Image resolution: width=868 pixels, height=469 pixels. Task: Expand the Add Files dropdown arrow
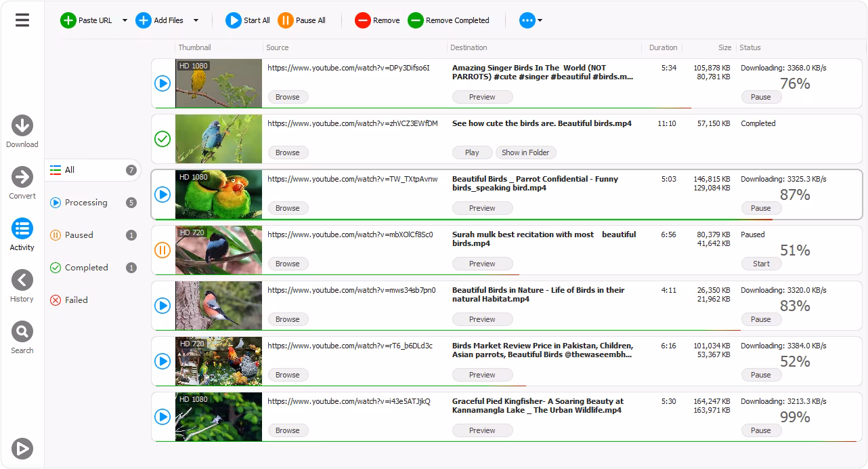tap(196, 20)
